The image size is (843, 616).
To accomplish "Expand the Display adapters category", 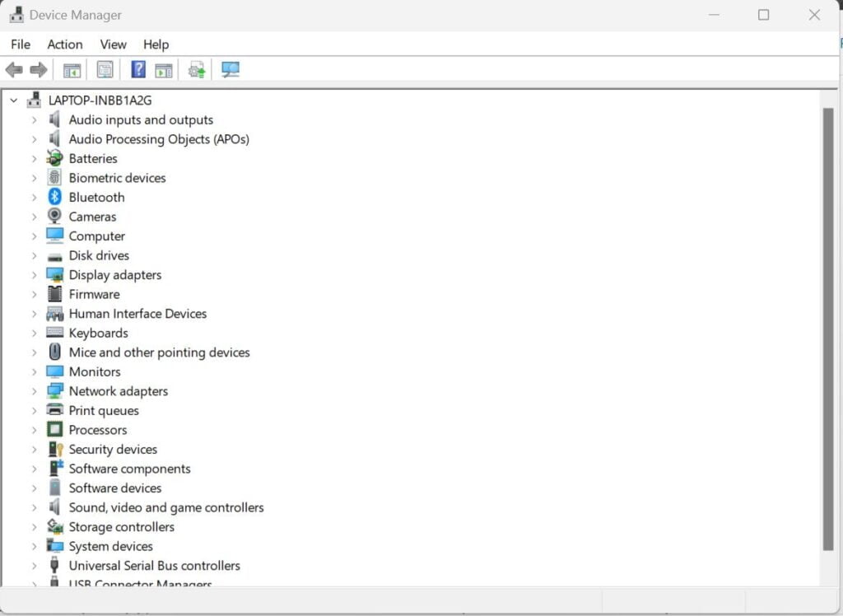I will (33, 274).
